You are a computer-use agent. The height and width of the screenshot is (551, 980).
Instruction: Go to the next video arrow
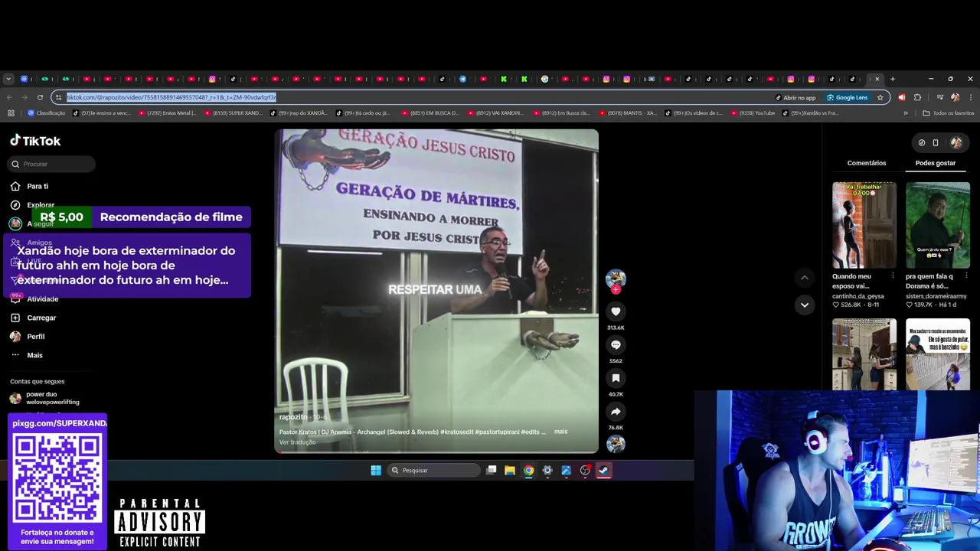click(804, 305)
